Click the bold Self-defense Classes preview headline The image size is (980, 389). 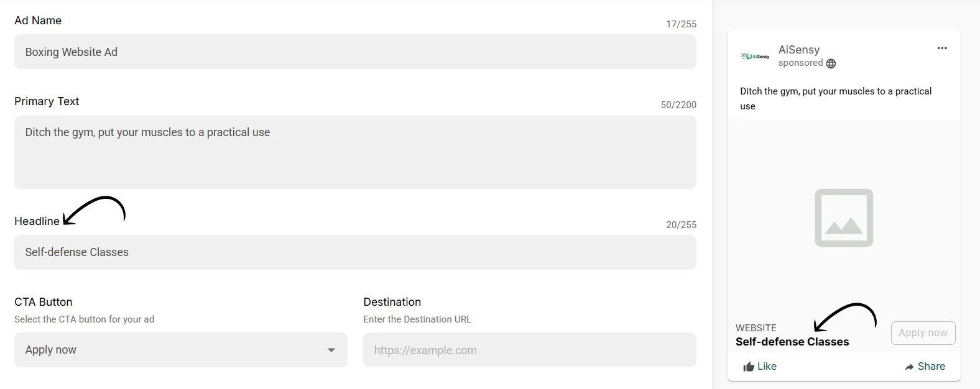(x=792, y=342)
